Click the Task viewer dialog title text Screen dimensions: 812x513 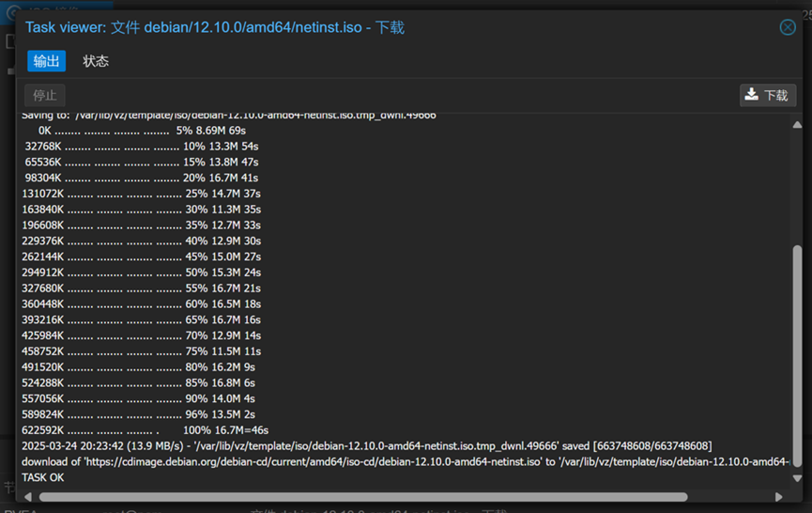pos(215,27)
